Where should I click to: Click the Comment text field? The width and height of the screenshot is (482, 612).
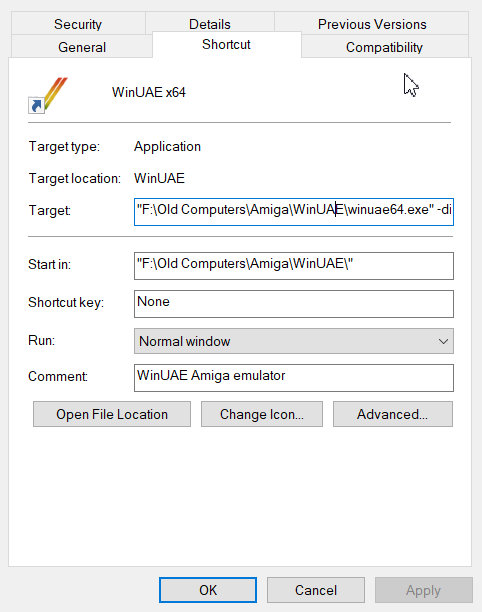293,378
